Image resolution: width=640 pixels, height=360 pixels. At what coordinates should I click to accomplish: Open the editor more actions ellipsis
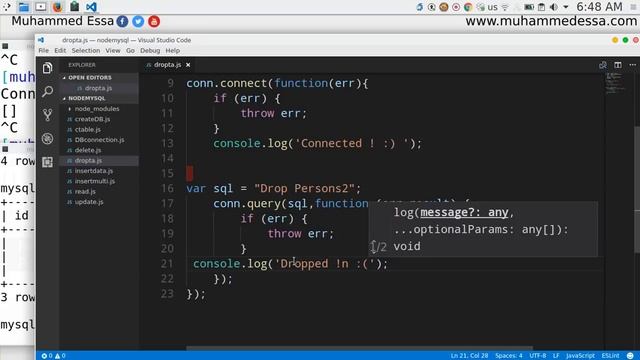(x=633, y=65)
